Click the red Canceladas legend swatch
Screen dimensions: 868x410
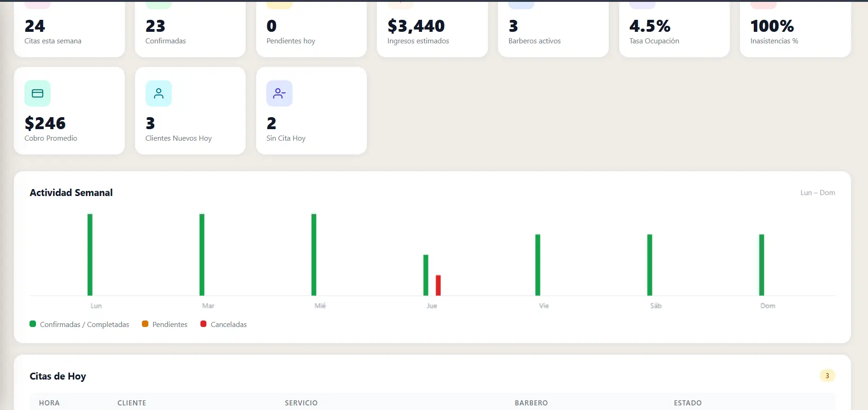point(203,324)
